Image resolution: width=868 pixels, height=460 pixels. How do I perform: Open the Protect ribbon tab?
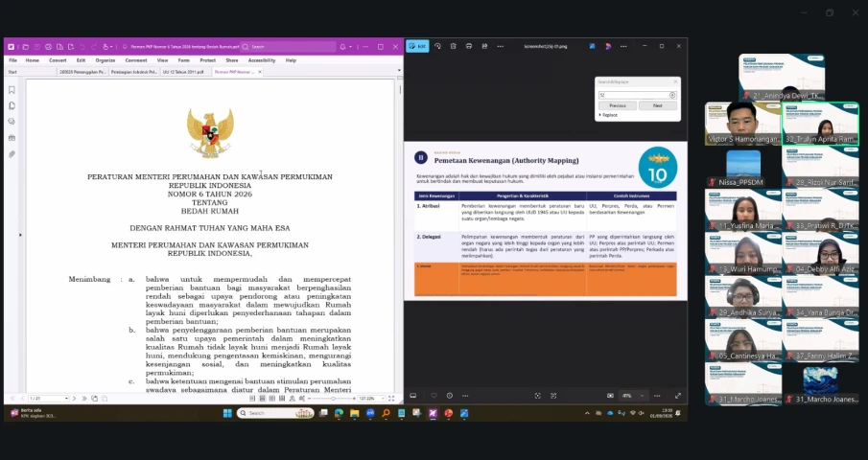click(x=207, y=60)
